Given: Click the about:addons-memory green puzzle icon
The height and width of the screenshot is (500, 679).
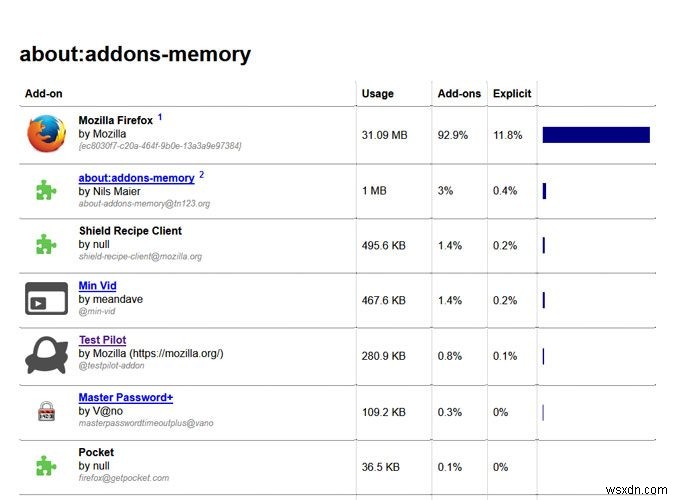Looking at the screenshot, I should click(x=45, y=190).
